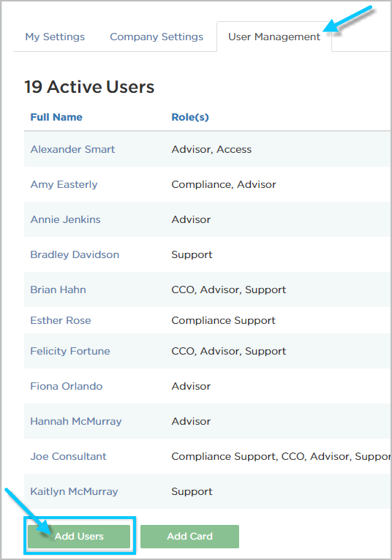This screenshot has width=392, height=560.
Task: Open the My Settings tab
Action: 55,37
